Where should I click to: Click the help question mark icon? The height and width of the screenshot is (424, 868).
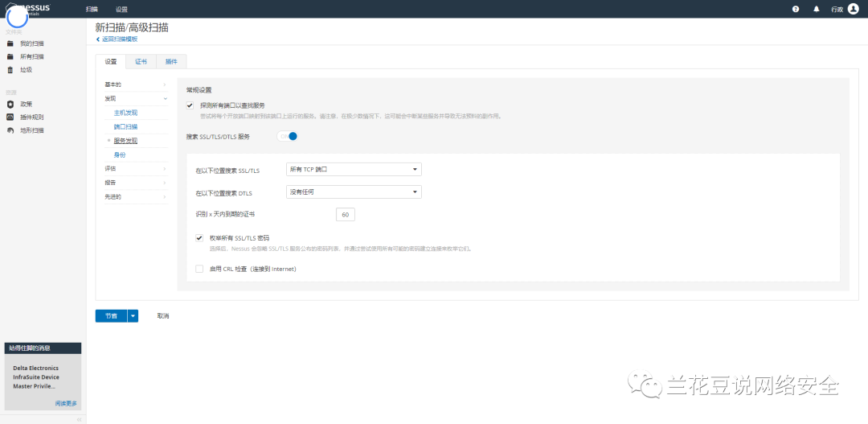tap(796, 9)
